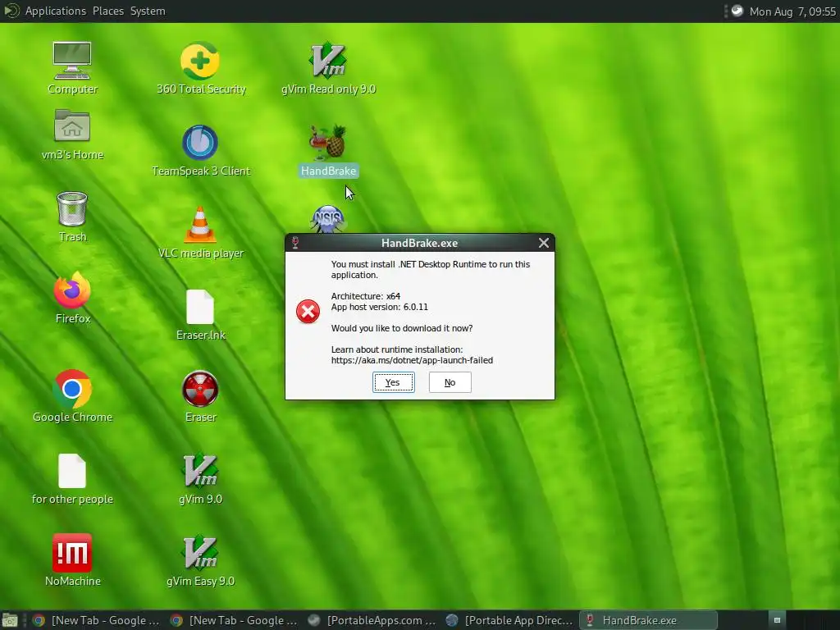Select the NSIS icon behind the dialog
The width and height of the screenshot is (840, 630).
[x=328, y=219]
